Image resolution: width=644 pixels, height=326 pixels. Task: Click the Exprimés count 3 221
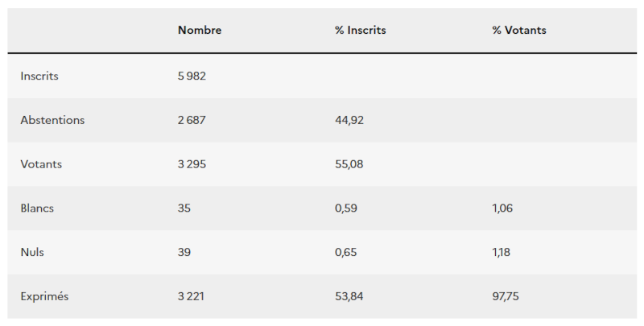coord(192,296)
